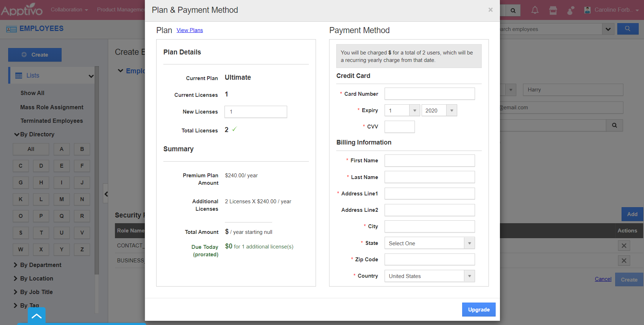Open the expiry year dropdown

pos(439,110)
